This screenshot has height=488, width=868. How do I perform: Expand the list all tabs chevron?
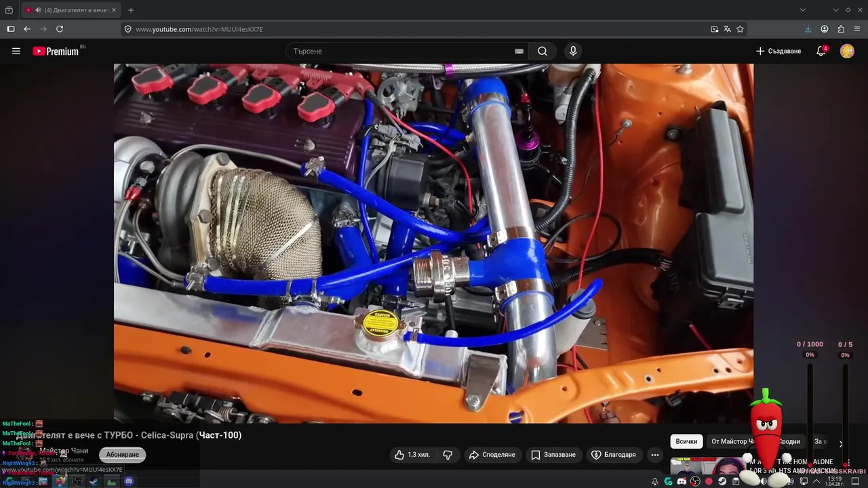[803, 10]
